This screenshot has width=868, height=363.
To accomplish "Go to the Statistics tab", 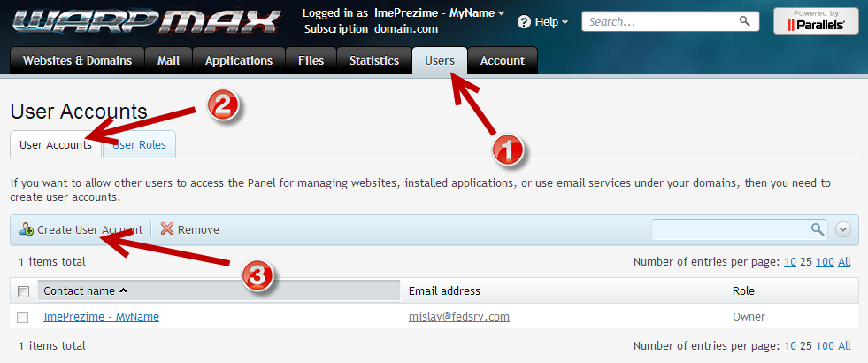I will [373, 61].
